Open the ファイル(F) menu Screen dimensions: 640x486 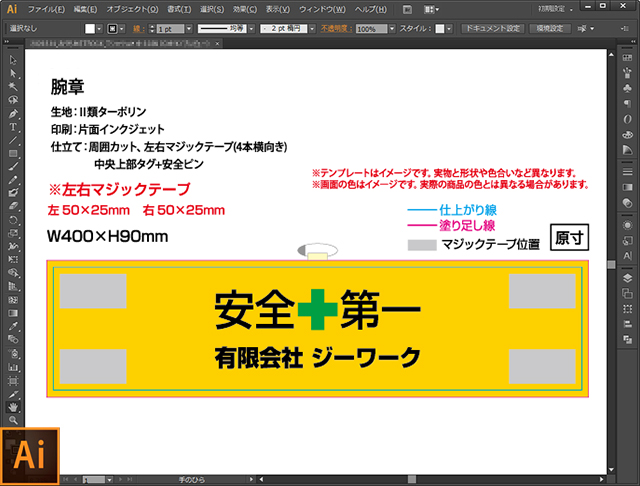(46, 9)
